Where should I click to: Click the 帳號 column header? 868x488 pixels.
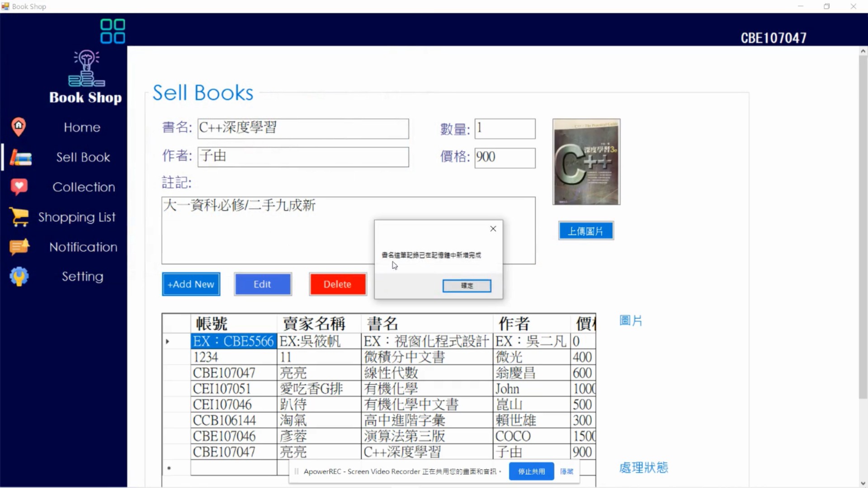tap(234, 324)
